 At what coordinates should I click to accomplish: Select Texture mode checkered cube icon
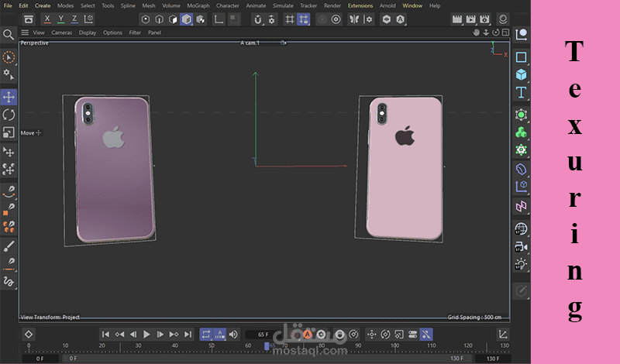(x=201, y=19)
